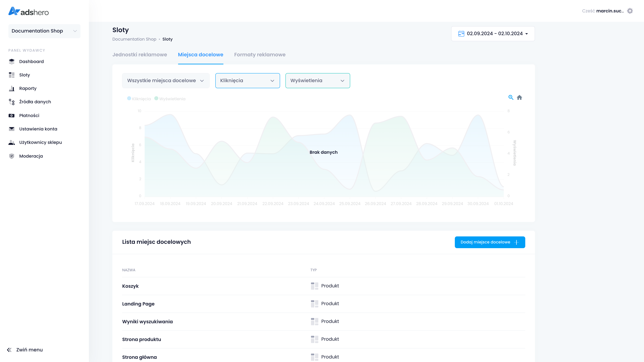The width and height of the screenshot is (644, 362).
Task: Collapse the sidebar with Zwiń menu
Action: pyautogui.click(x=25, y=350)
